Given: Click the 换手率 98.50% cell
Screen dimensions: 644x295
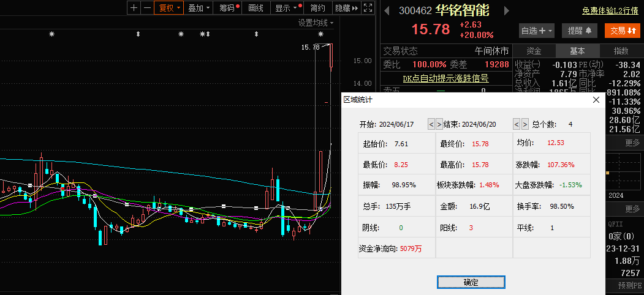Looking at the screenshot, I should point(551,206).
